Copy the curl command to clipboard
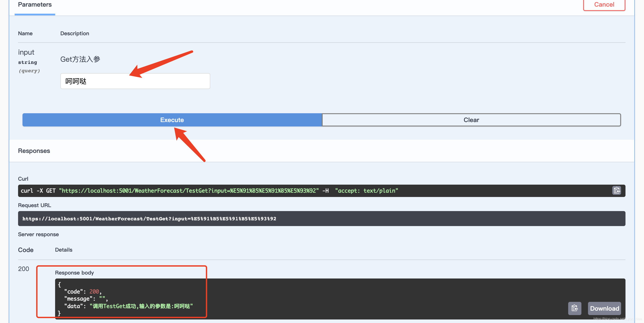 (x=616, y=191)
